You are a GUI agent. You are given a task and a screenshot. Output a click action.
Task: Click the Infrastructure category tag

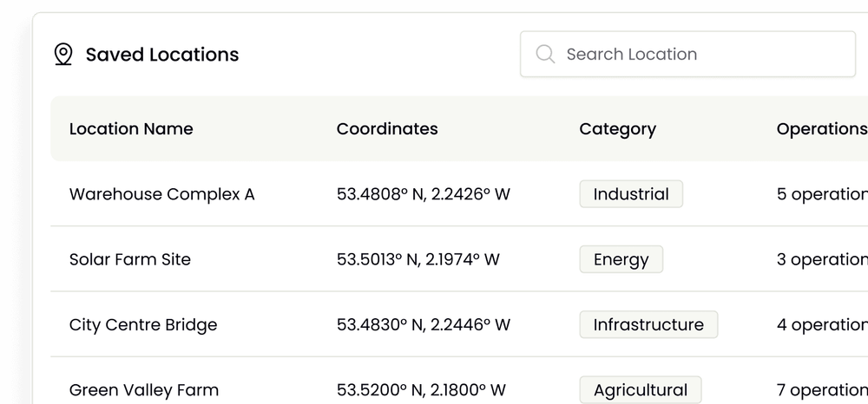pos(648,325)
